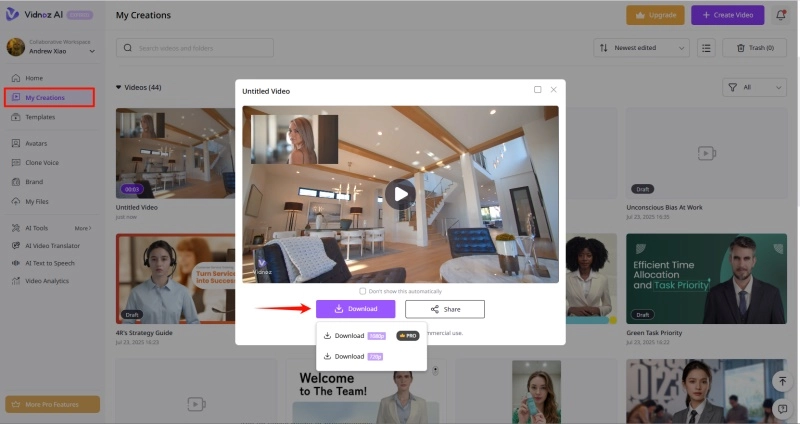The width and height of the screenshot is (800, 424).
Task: Click 4R's Strategy Guide title
Action: click(144, 333)
